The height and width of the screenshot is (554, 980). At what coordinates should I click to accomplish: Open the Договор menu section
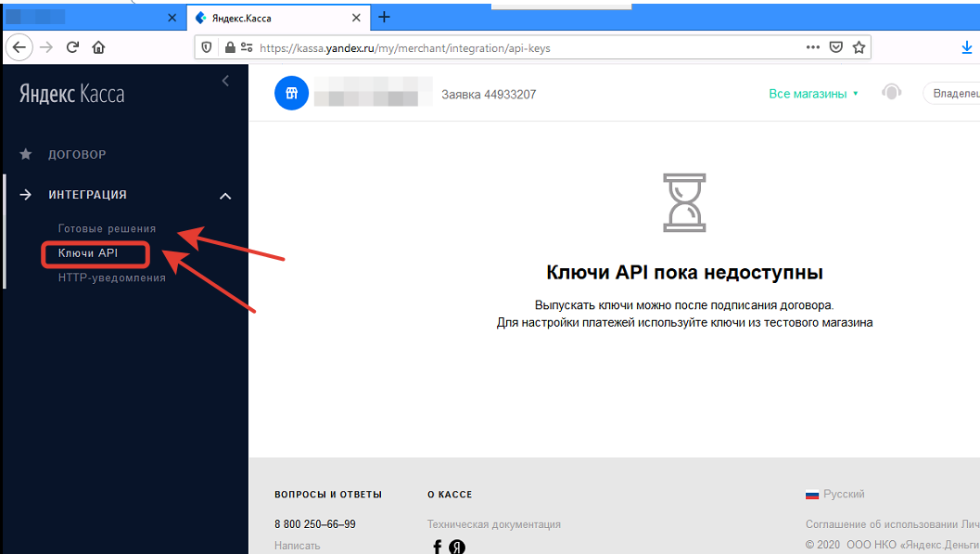[77, 154]
